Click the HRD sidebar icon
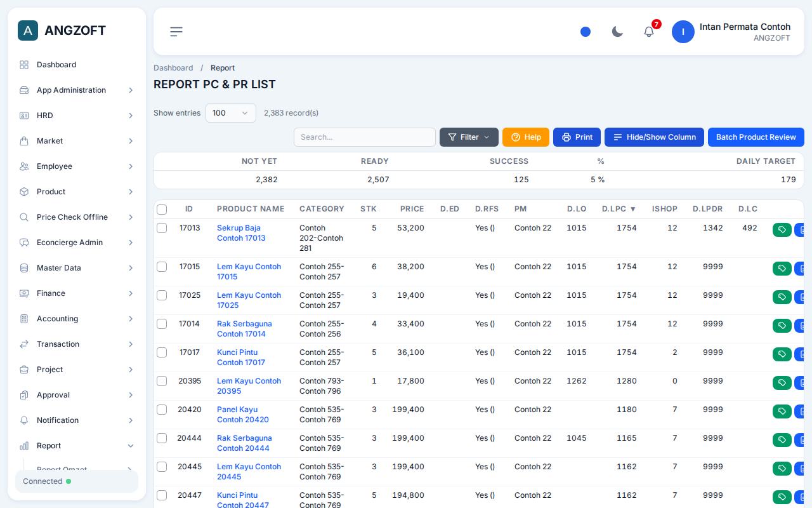The width and height of the screenshot is (812, 508). 24,116
